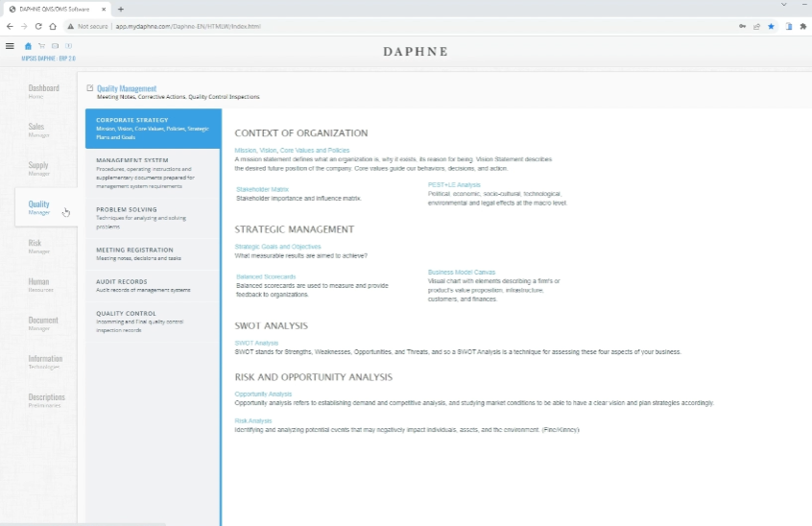
Task: Click the Quality Management edit icon
Action: coord(89,88)
